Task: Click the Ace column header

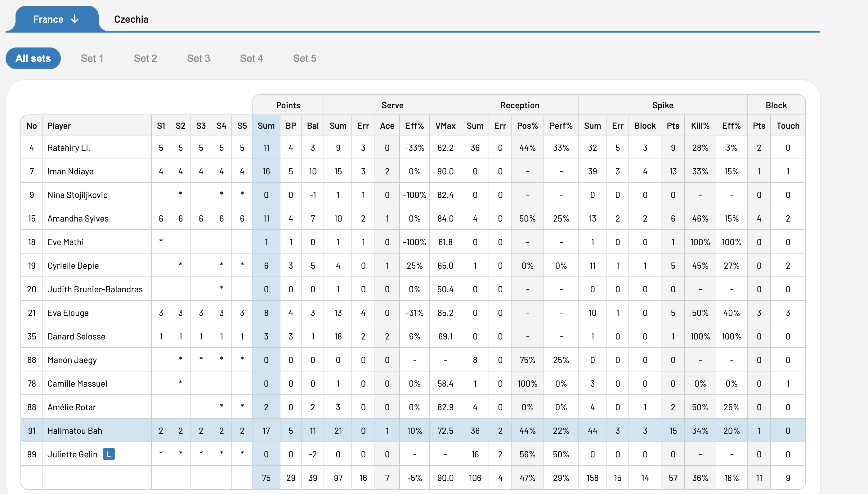Action: 387,126
